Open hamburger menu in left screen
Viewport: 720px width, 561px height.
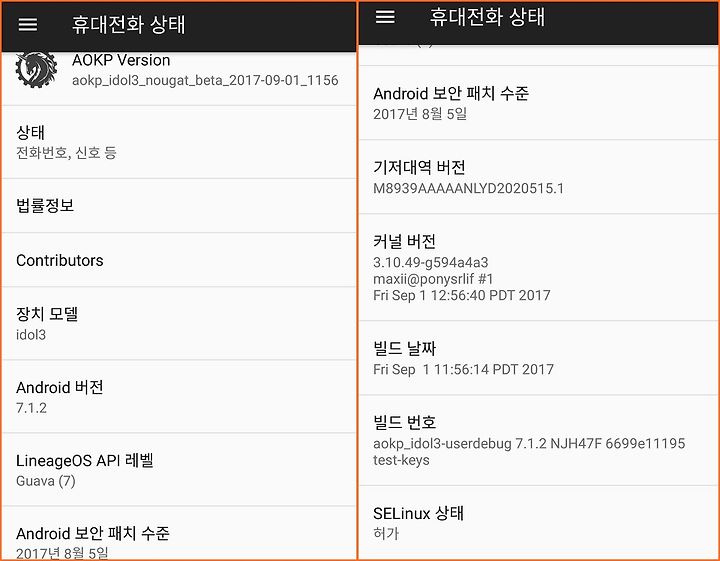(x=28, y=24)
